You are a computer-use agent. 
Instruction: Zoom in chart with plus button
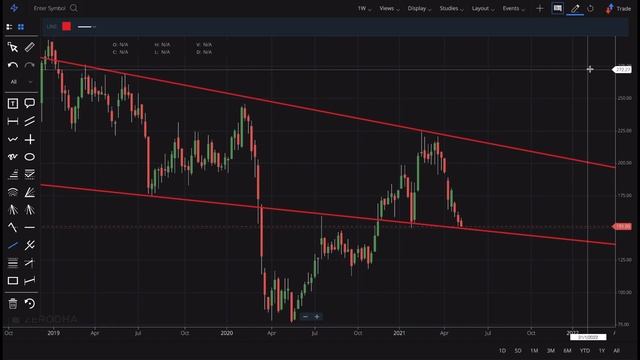(317, 317)
